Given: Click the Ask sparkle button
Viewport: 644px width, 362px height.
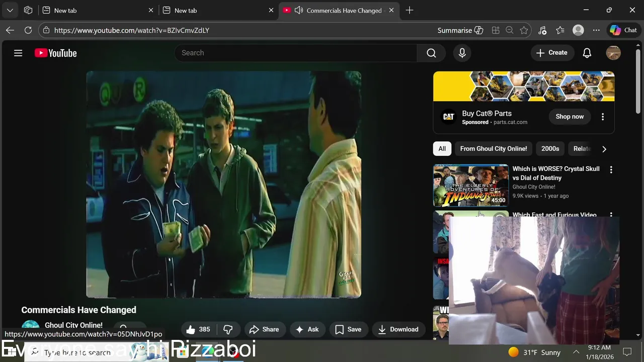Looking at the screenshot, I should point(307,329).
